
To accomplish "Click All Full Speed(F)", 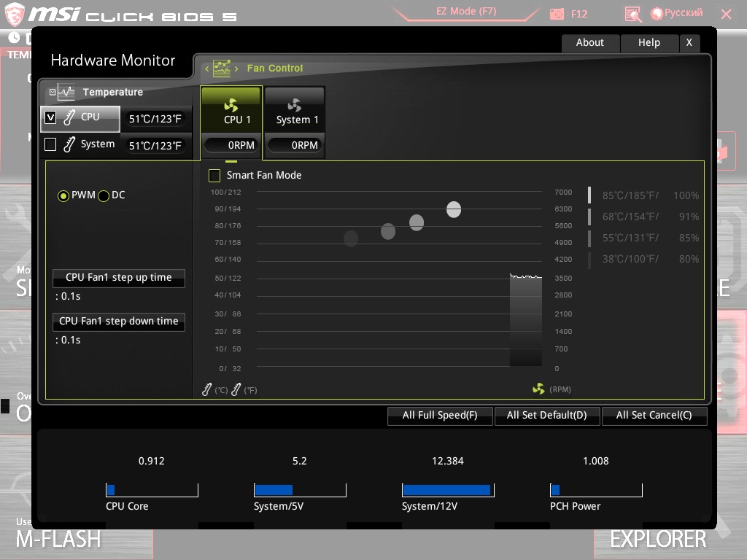I will 440,415.
